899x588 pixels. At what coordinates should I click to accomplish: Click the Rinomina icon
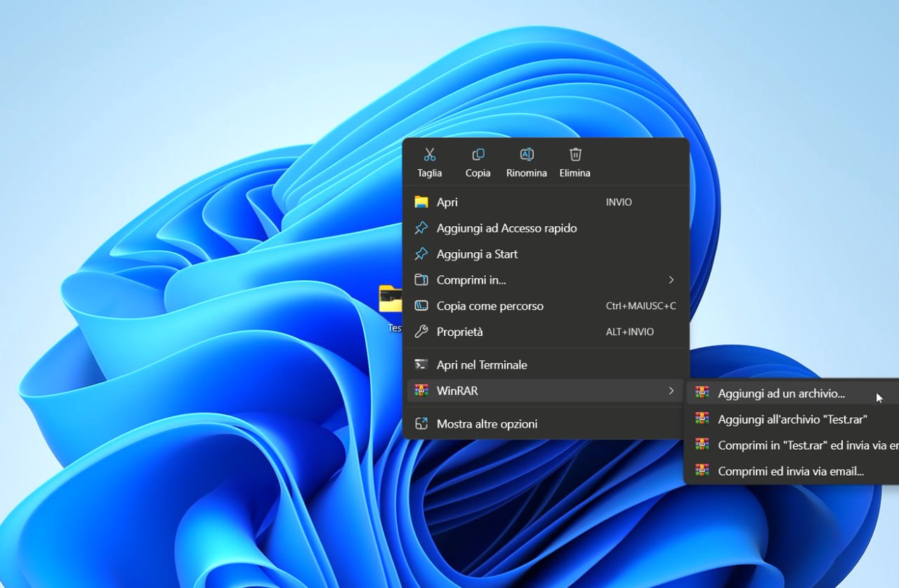pyautogui.click(x=526, y=155)
